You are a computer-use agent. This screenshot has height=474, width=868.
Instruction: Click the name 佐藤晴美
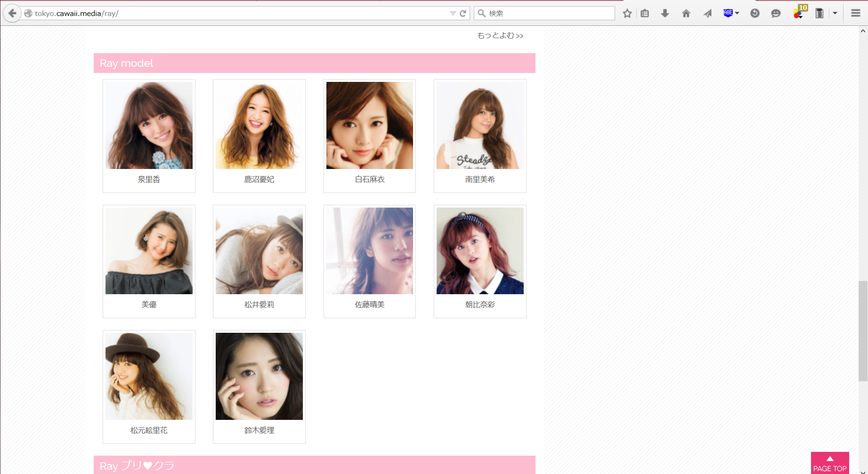point(370,305)
